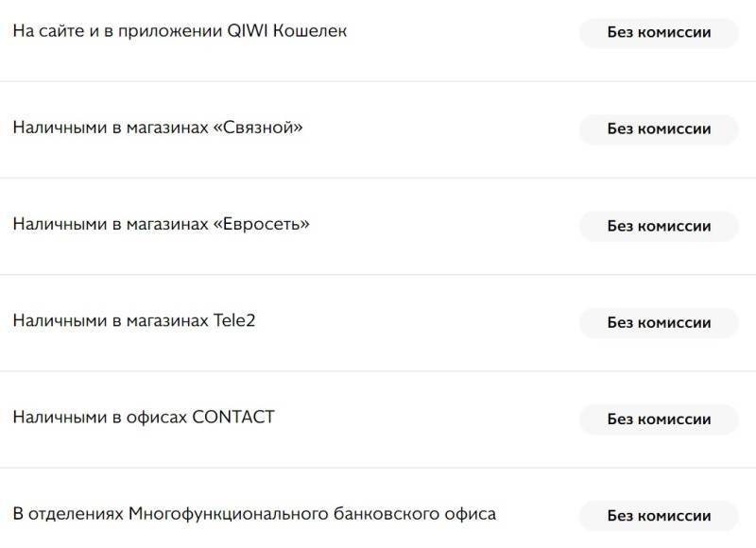Click 'На сайте и в приложении QIWI Кошелек' row
The image size is (756, 548).
coord(378,32)
